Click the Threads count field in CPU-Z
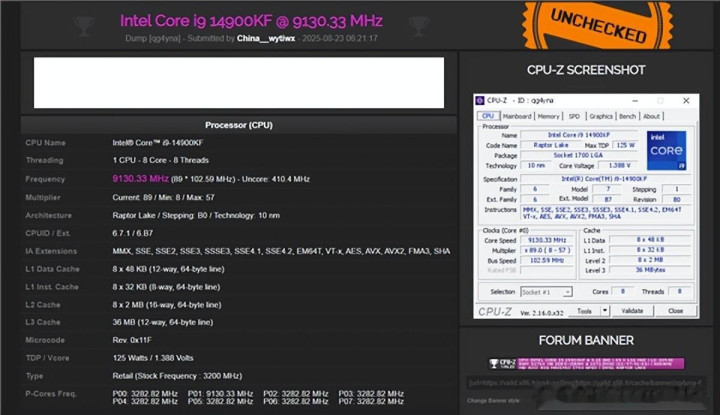This screenshot has width=720, height=415. click(679, 292)
